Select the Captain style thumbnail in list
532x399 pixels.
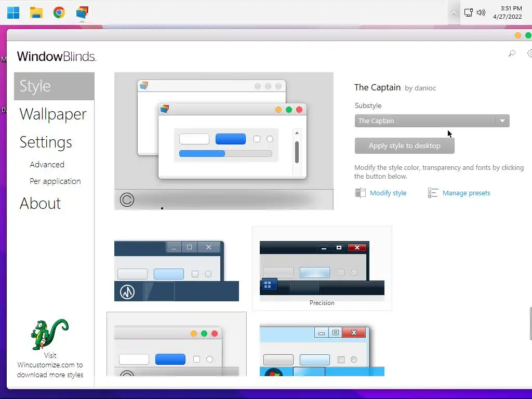point(177,344)
